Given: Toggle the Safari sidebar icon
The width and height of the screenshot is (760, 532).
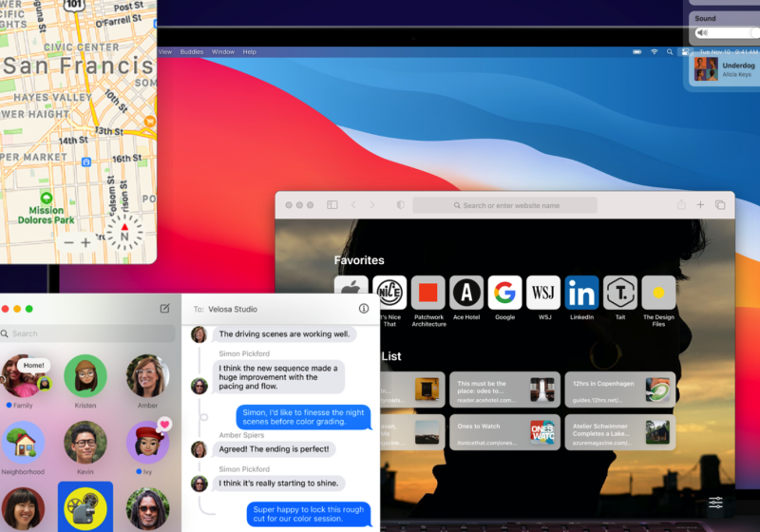Looking at the screenshot, I should pos(332,205).
